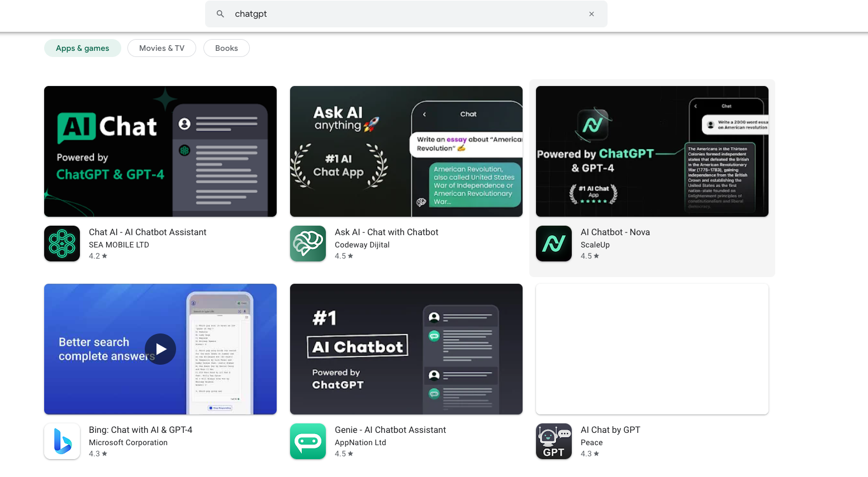
Task: Click the chatgpt search input field
Action: (x=406, y=14)
